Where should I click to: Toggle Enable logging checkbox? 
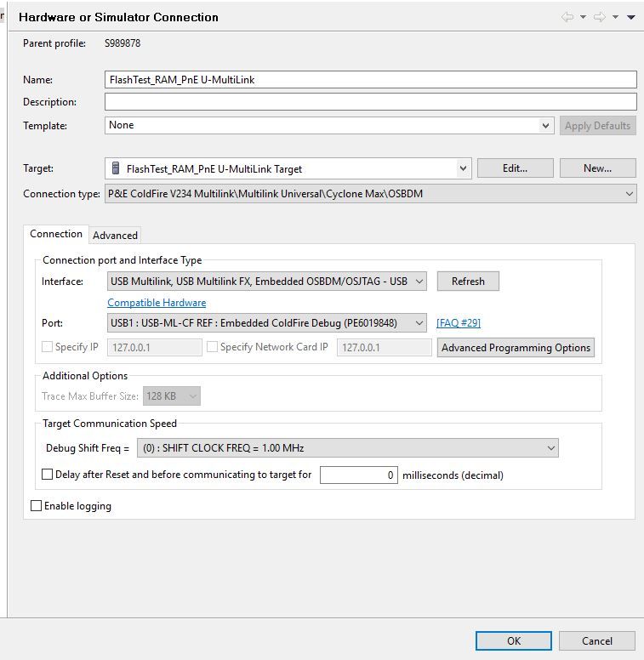36,506
